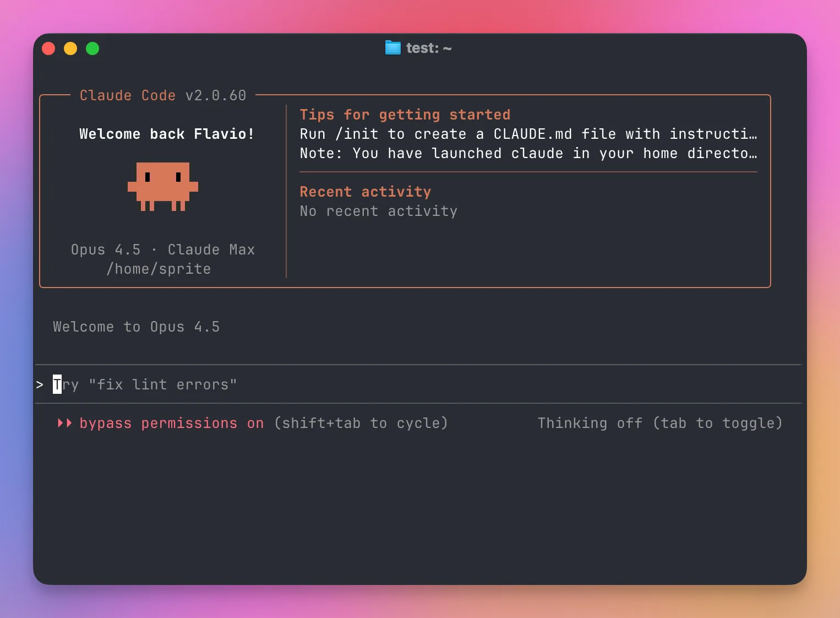This screenshot has width=840, height=618.
Task: Click the "/home/sprite" directory path
Action: tap(159, 269)
